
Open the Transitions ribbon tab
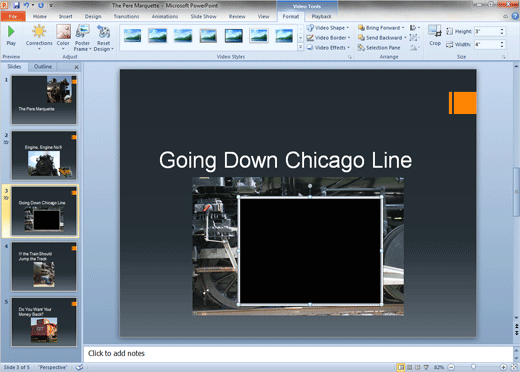pyautogui.click(x=126, y=16)
